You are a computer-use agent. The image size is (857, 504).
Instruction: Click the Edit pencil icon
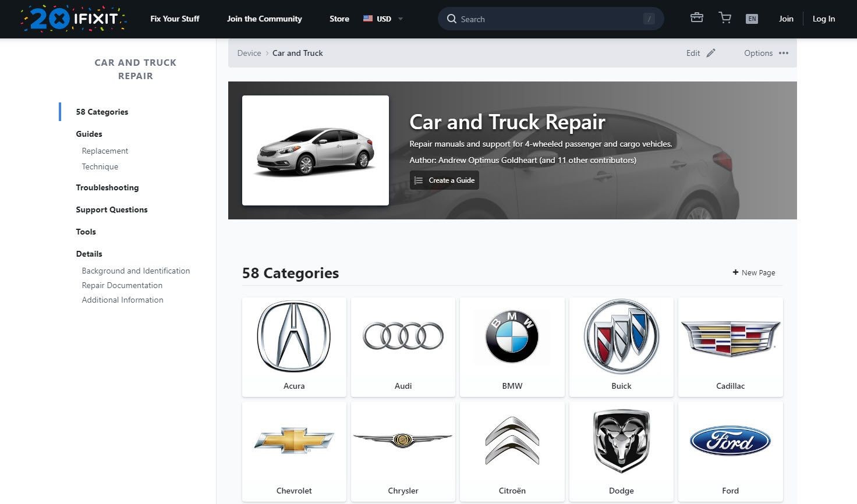[x=711, y=53]
